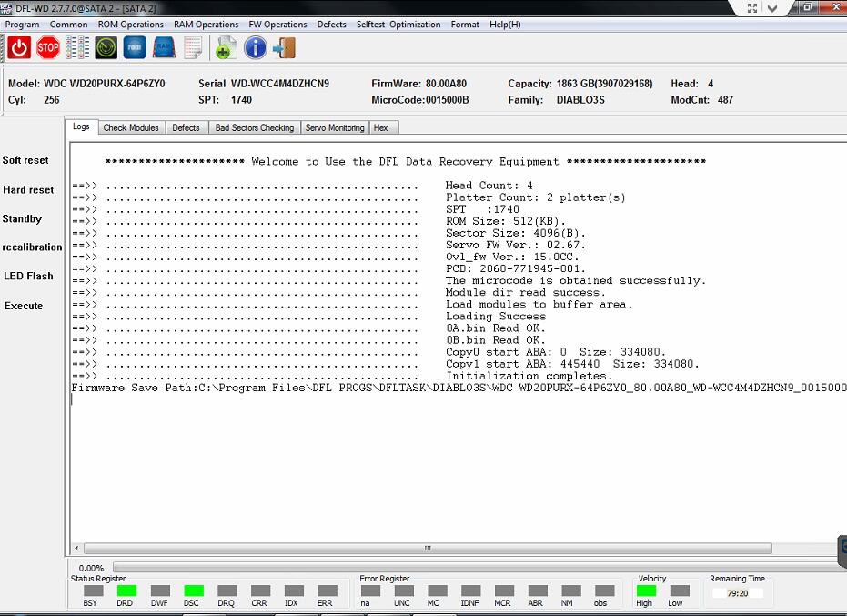Click the 'PCB: 2060-771945-001.' log line
847x616 pixels.
[x=515, y=269]
